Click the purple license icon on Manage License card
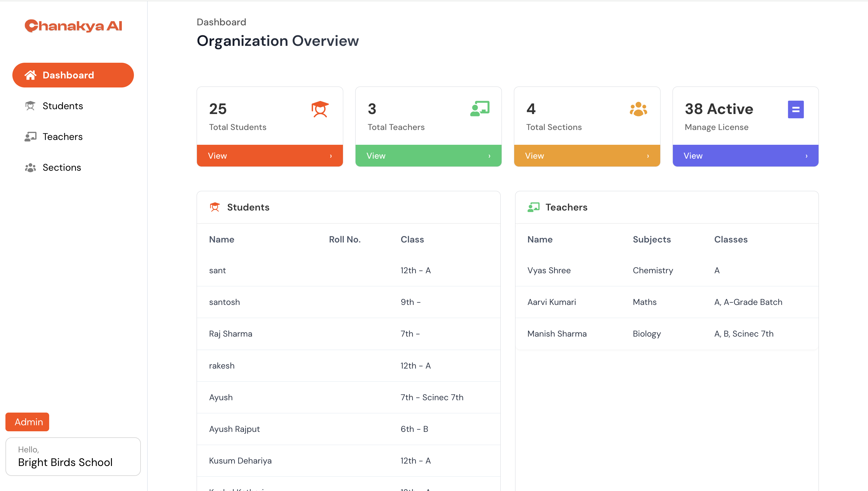The width and height of the screenshot is (868, 491). coord(796,109)
